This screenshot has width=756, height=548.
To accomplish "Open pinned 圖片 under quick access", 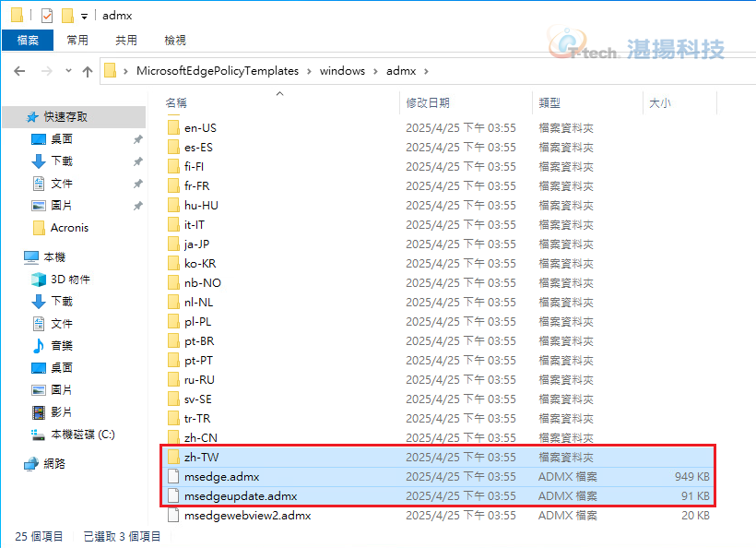I will click(62, 206).
